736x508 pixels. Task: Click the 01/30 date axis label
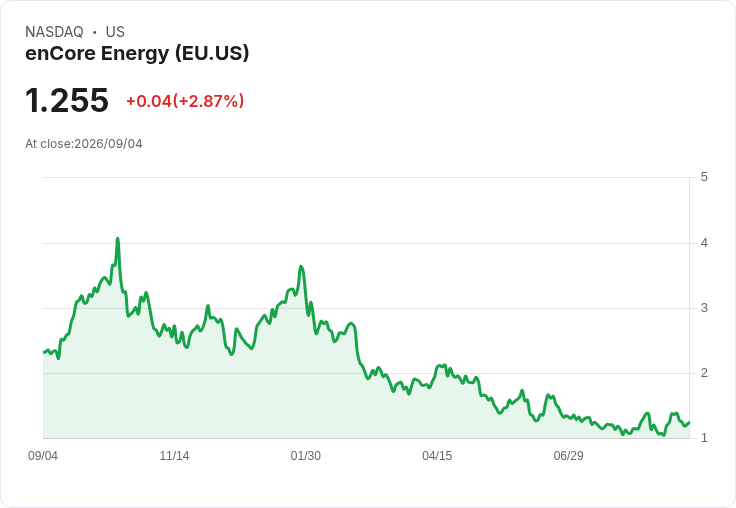[306, 455]
